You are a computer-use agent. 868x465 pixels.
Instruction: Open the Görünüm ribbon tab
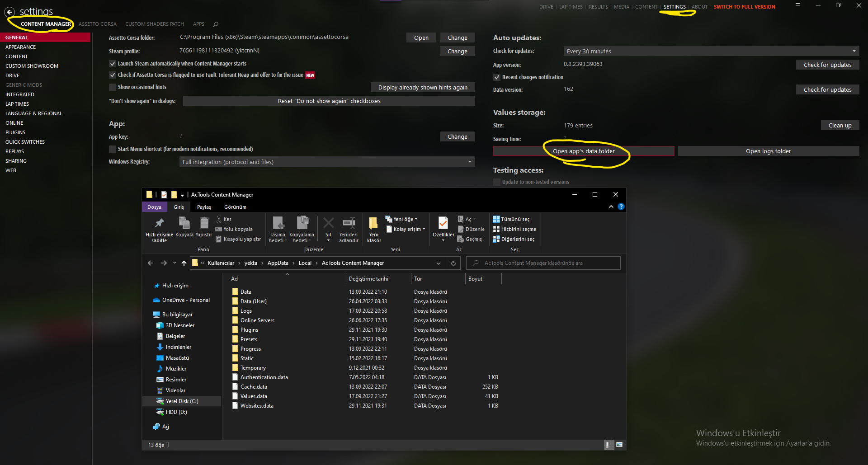pyautogui.click(x=236, y=207)
